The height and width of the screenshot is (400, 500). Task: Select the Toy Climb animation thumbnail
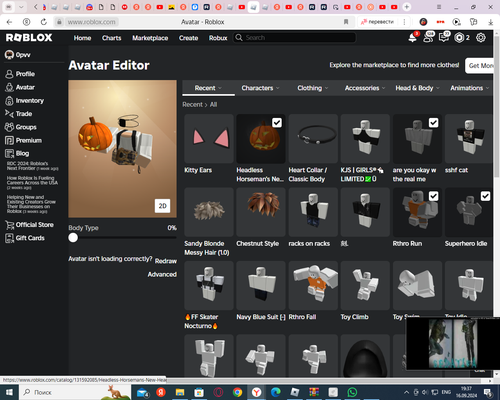point(365,285)
